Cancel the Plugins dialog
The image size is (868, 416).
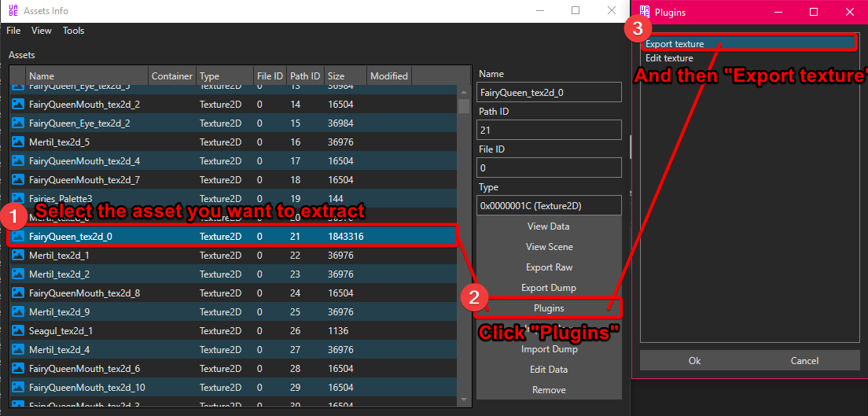[804, 361]
